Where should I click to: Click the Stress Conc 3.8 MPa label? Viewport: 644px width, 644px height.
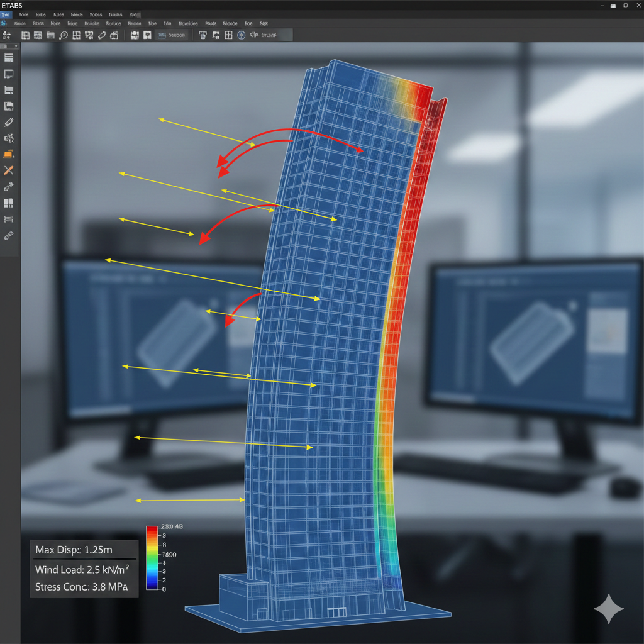[x=82, y=587]
